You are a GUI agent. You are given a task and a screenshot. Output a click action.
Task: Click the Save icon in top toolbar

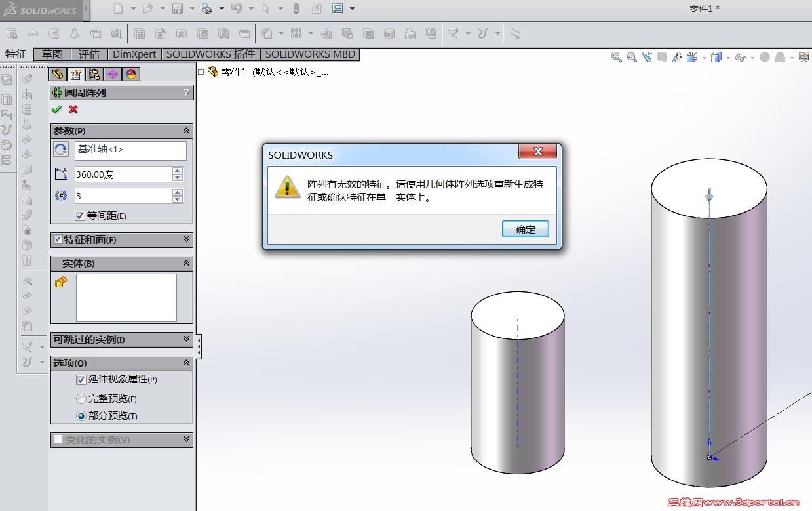[177, 9]
